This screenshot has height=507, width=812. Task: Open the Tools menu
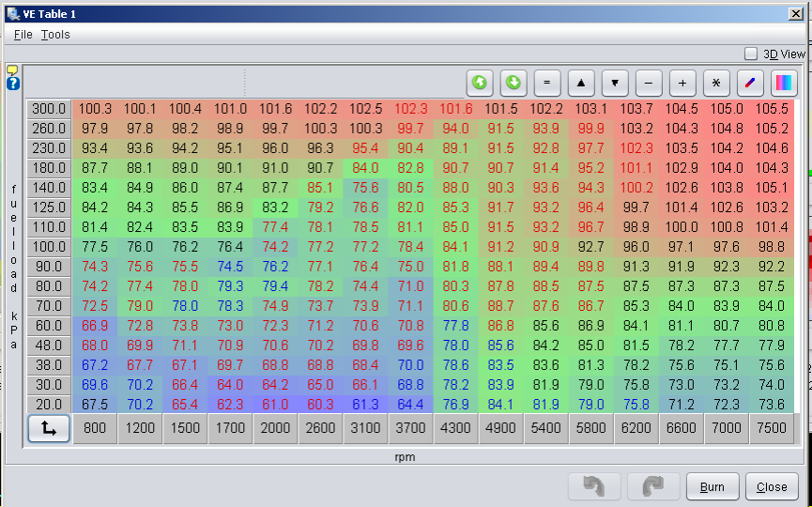coord(55,35)
